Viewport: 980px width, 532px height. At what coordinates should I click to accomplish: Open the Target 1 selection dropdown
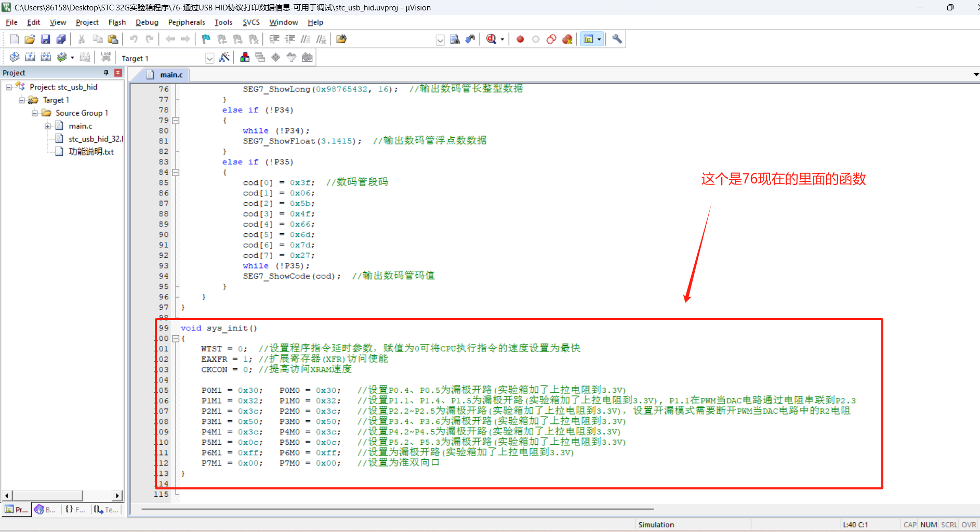tap(209, 58)
